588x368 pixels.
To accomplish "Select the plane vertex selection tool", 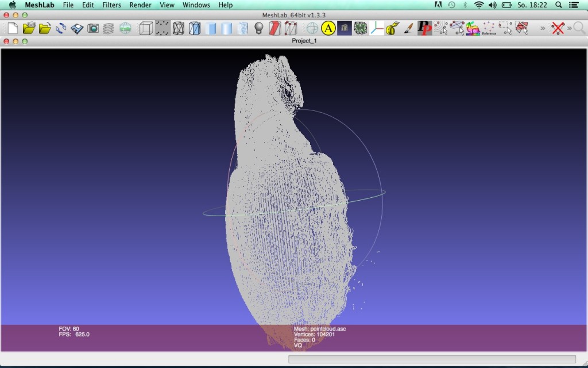I will (x=457, y=28).
